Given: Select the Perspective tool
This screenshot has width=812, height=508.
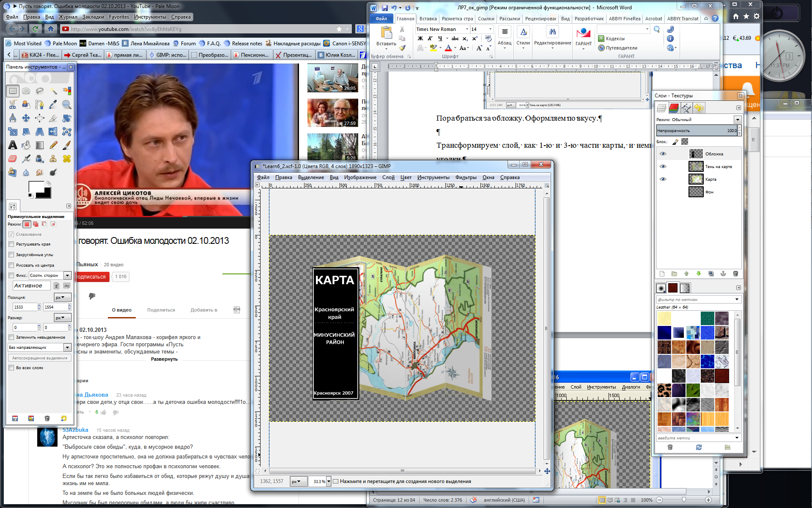Looking at the screenshot, I should point(40,132).
